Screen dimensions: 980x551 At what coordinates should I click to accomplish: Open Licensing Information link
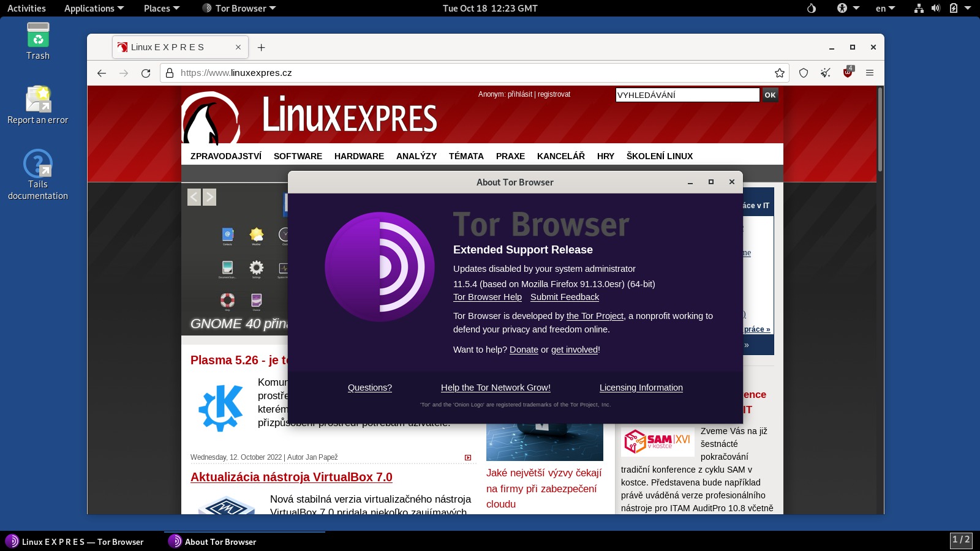pos(641,388)
